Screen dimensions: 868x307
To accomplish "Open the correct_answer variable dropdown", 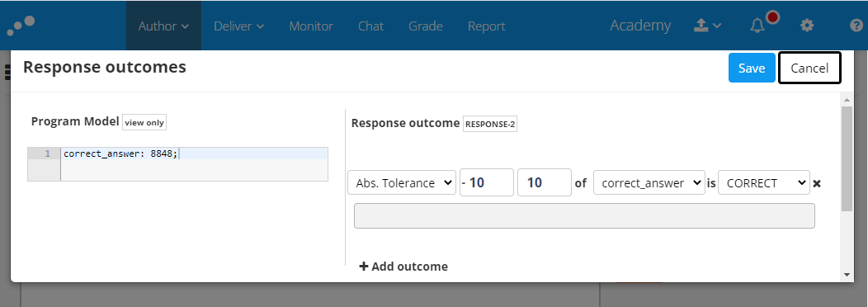I will (x=649, y=183).
